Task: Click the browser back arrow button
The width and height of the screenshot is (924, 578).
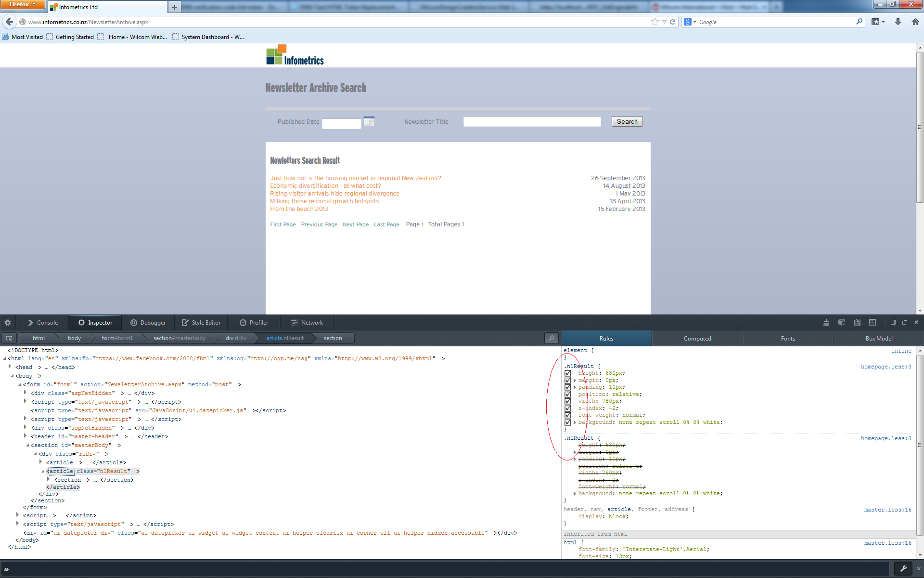Action: [x=10, y=22]
